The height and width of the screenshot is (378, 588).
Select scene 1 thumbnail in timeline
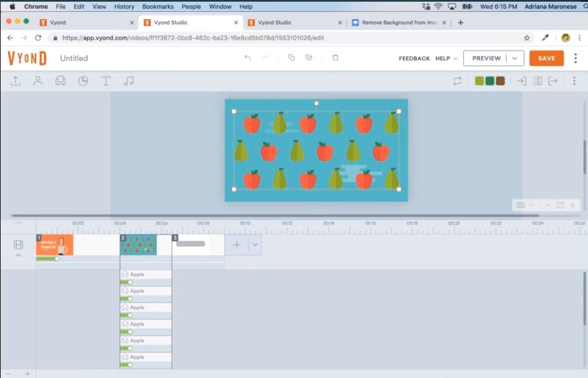coord(54,245)
